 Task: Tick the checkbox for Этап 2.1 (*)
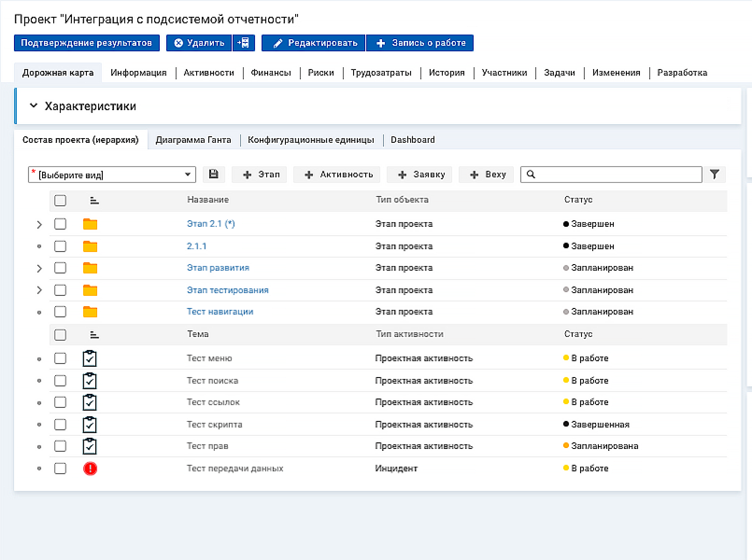click(x=60, y=224)
